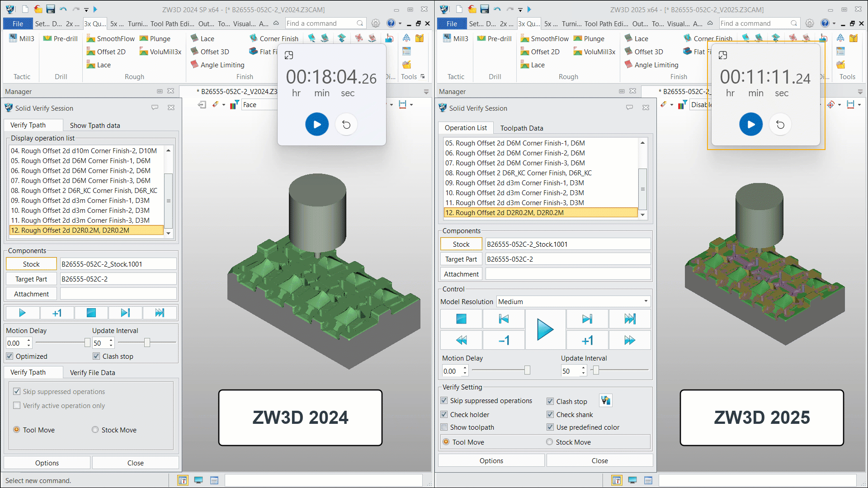Image resolution: width=868 pixels, height=488 pixels.
Task: Open settings gear in ZW3D 2024 window
Action: pos(376,23)
